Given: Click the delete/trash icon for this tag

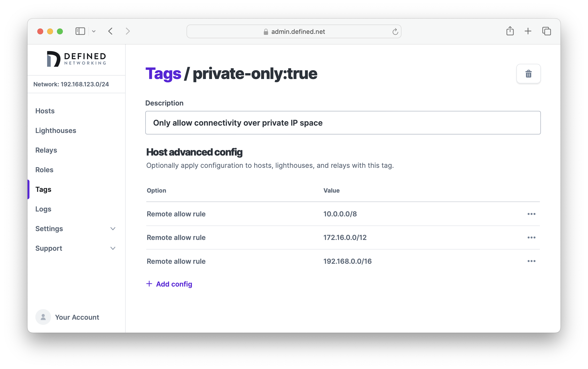Looking at the screenshot, I should pyautogui.click(x=528, y=74).
